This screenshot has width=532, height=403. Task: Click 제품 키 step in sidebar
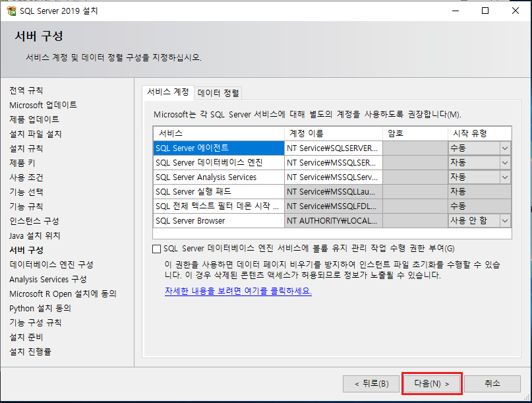click(x=22, y=164)
